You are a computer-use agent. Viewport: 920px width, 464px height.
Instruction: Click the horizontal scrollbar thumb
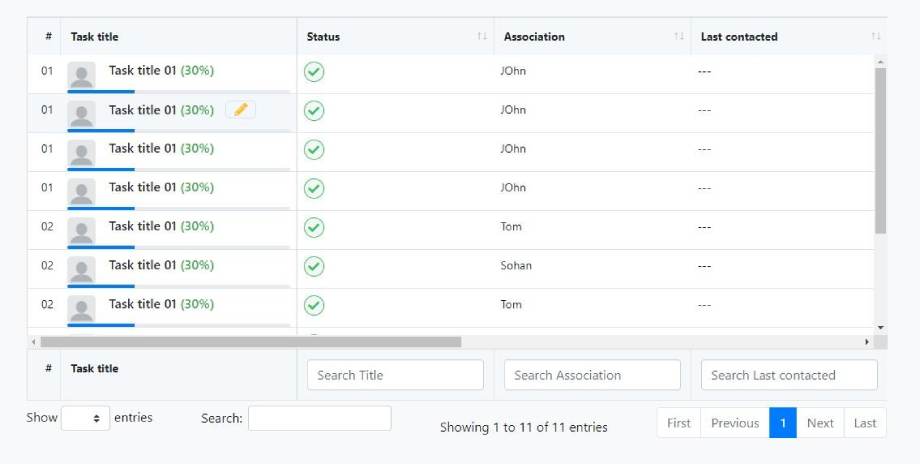250,342
